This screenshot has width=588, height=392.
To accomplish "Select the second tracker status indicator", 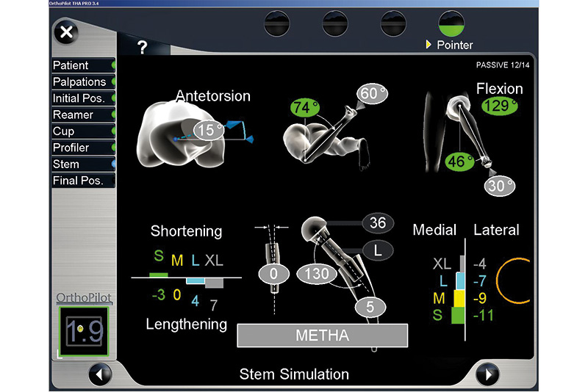I will tap(335, 23).
